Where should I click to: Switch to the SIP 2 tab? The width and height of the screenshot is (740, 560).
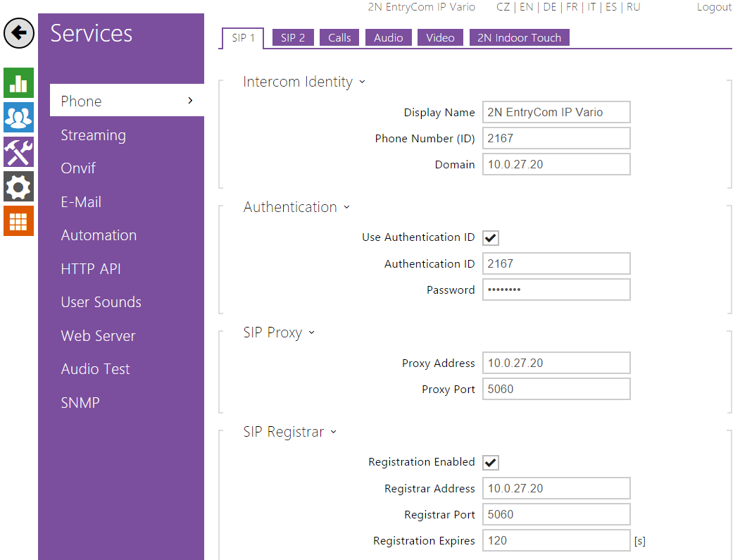tap(293, 38)
